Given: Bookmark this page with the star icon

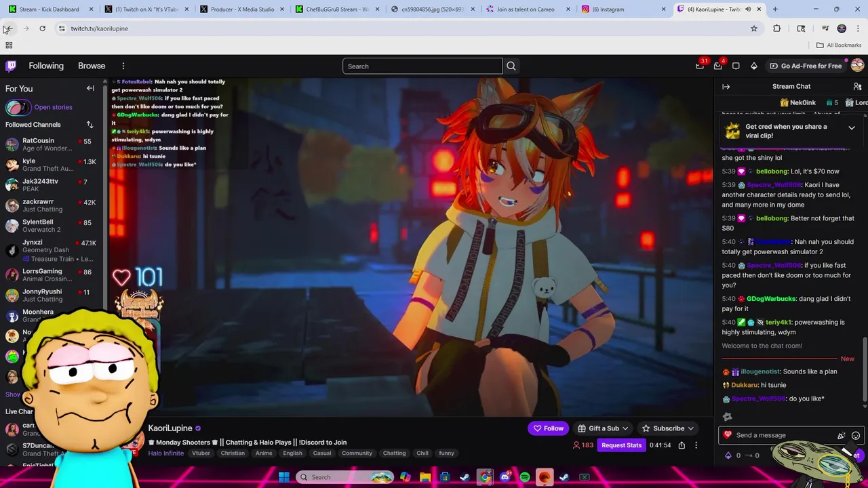Looking at the screenshot, I should pyautogui.click(x=753, y=28).
